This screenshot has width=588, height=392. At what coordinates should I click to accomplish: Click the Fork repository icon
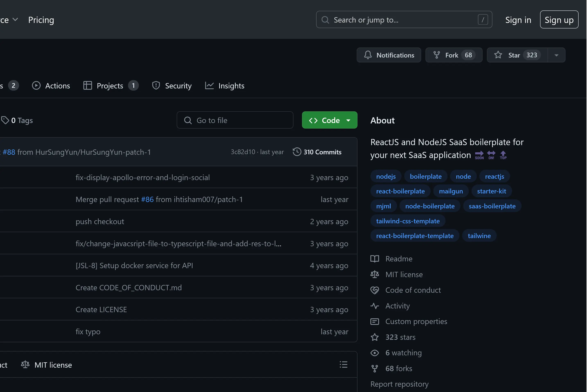coord(436,55)
